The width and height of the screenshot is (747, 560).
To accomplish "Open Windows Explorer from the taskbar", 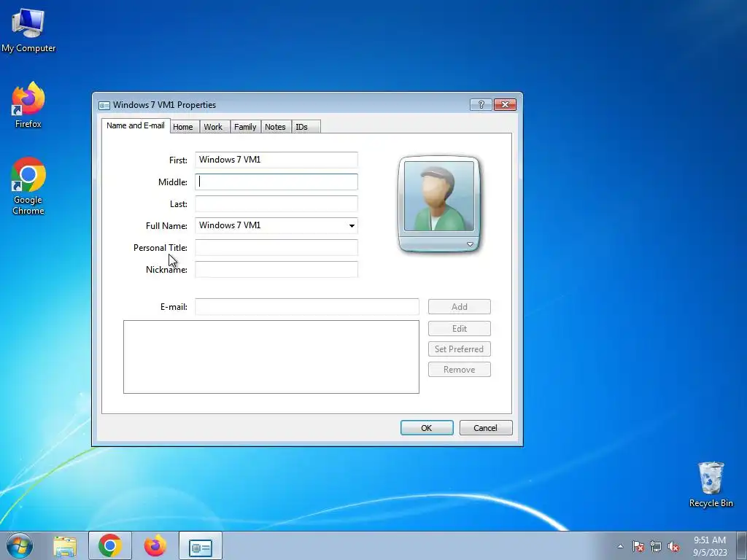I will (65, 546).
